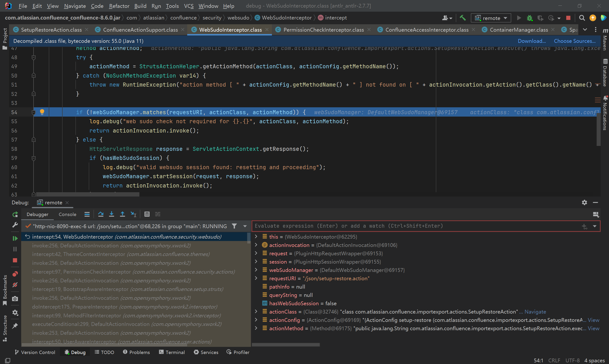609x364 pixels.
Task: Show hidden editor tabs dropdown chevron
Action: point(585,30)
